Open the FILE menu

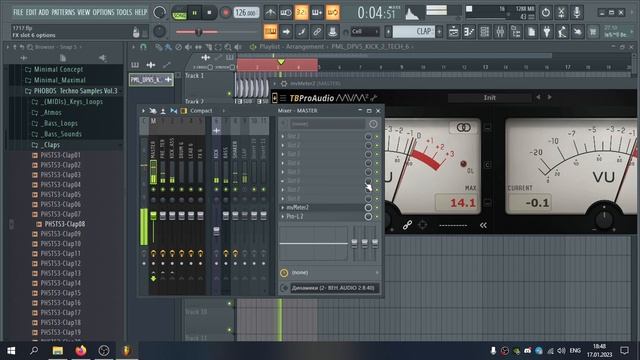click(18, 12)
